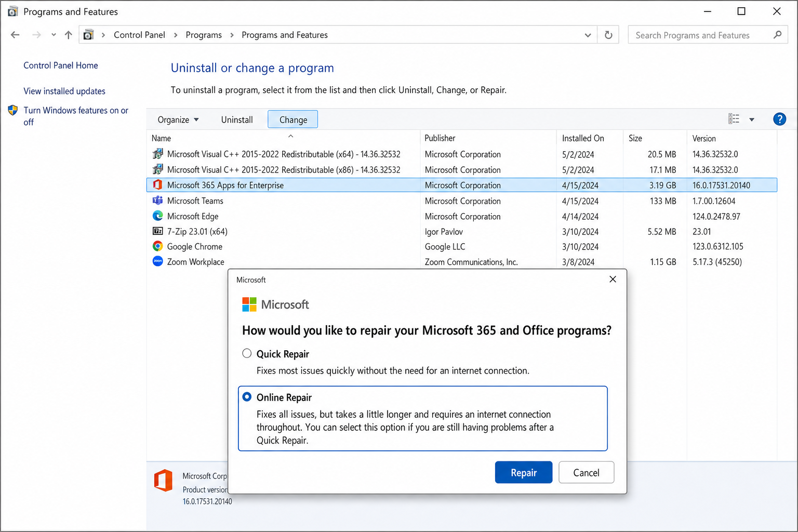This screenshot has width=798, height=532.
Task: Click the Microsoft logo in the dialog
Action: pyautogui.click(x=276, y=304)
